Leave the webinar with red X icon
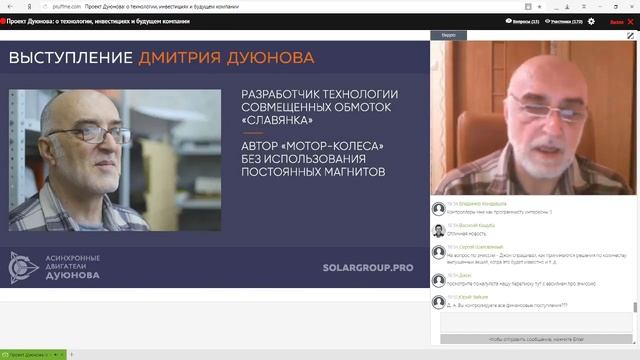The height and width of the screenshot is (360, 640). point(630,21)
